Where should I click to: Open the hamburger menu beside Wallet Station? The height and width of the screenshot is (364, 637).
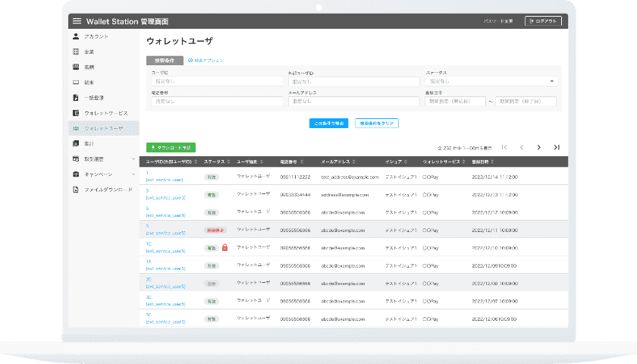click(77, 21)
